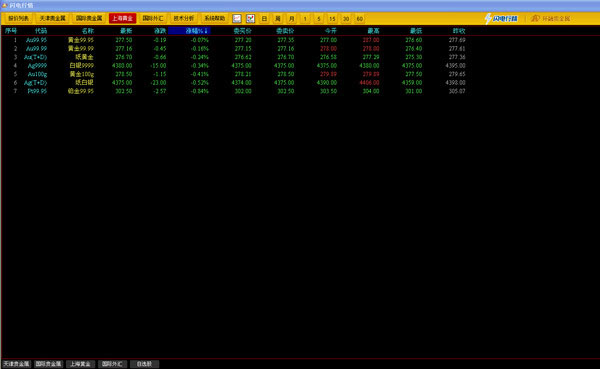
Task: Click the 技术分析 toolbar button
Action: [x=184, y=18]
